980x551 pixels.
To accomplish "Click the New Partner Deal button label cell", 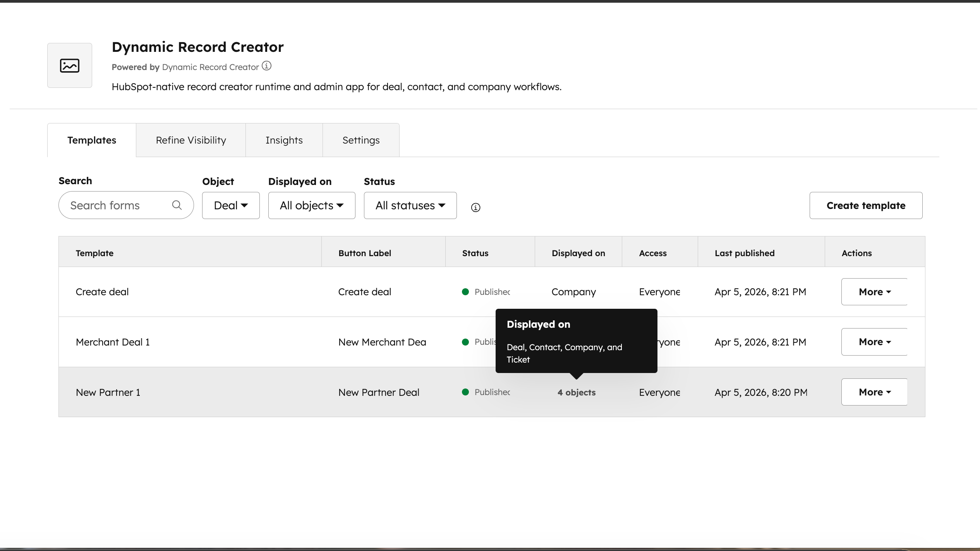I will pyautogui.click(x=379, y=392).
